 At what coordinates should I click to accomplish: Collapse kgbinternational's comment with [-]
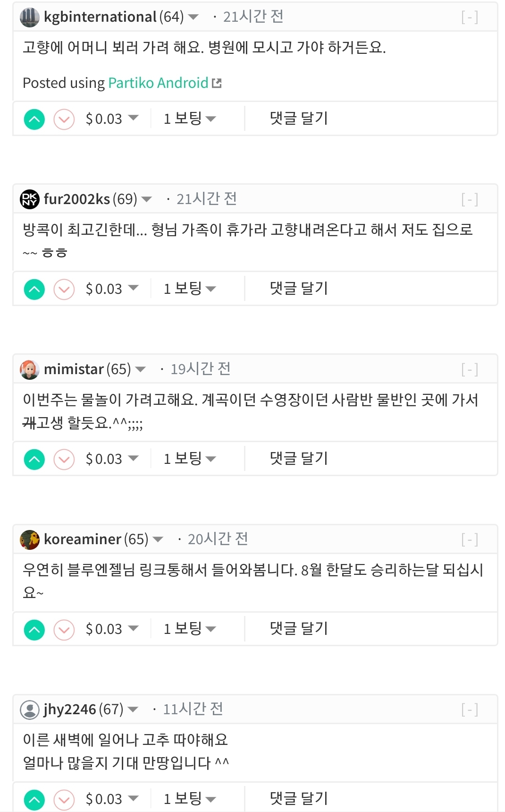470,17
